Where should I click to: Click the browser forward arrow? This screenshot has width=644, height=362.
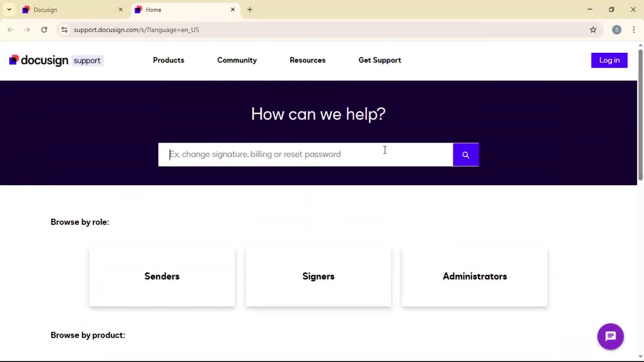(x=27, y=30)
